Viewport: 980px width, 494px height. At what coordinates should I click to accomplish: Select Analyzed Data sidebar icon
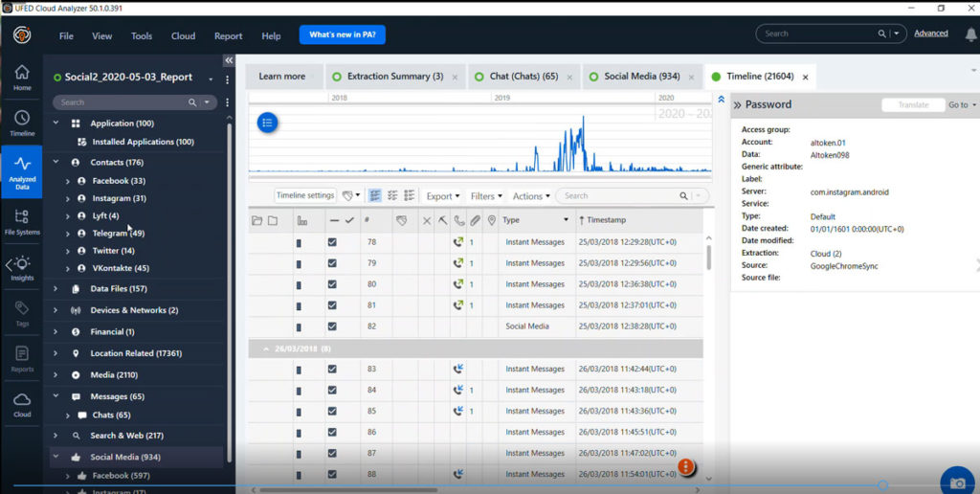[x=22, y=172]
